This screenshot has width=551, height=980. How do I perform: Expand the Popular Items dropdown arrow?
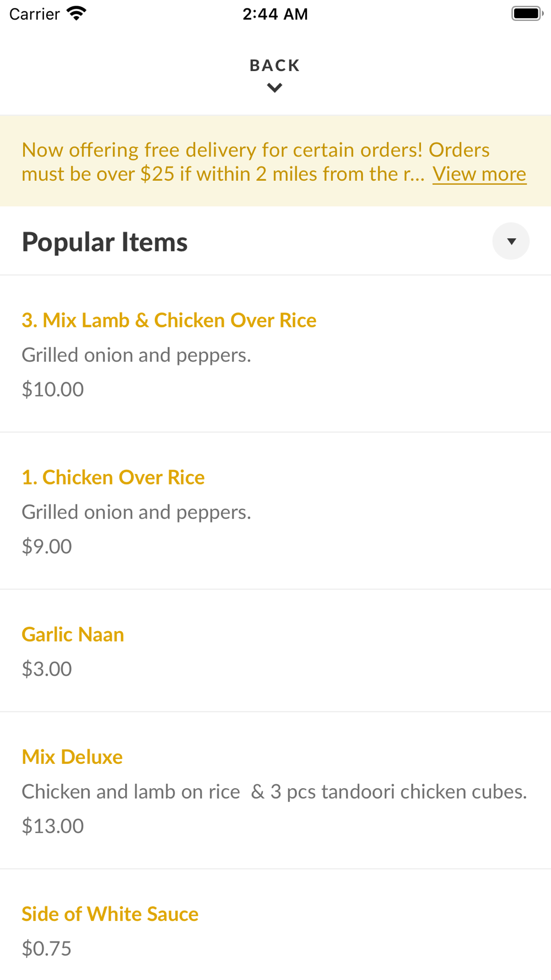[x=511, y=241]
